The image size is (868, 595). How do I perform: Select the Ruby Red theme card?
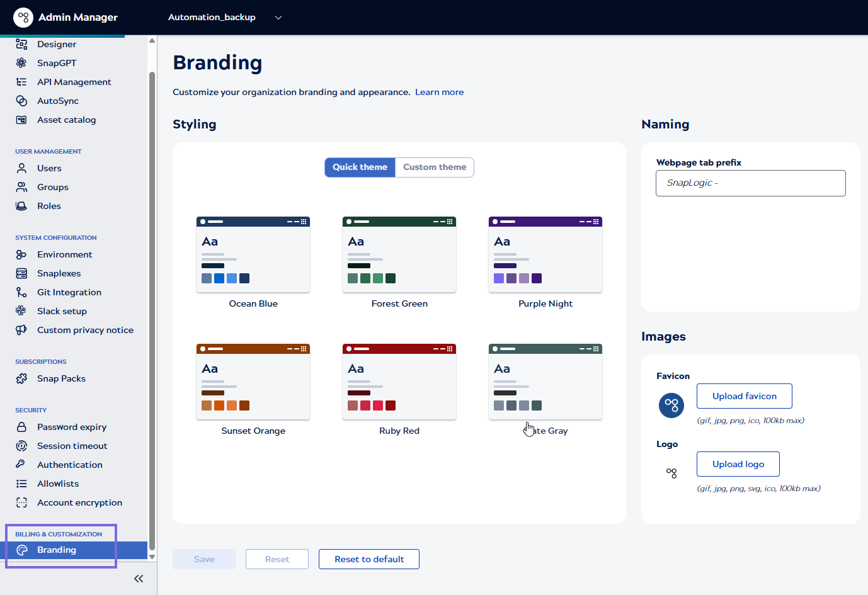tap(399, 382)
